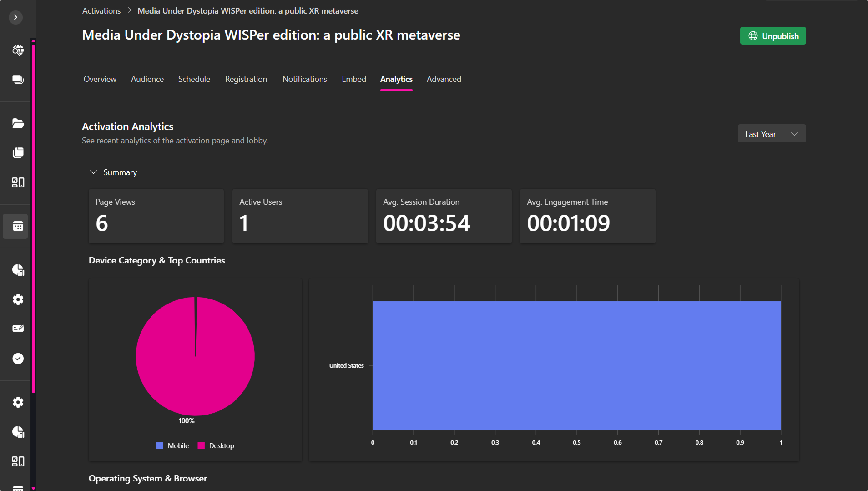Open the folder icon in sidebar
This screenshot has width=868, height=491.
[18, 123]
